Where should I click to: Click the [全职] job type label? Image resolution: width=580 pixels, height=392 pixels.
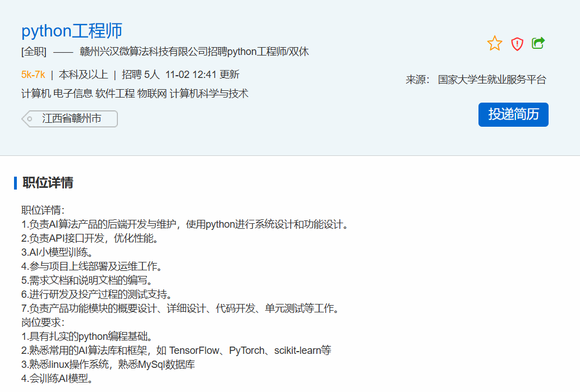[x=34, y=52]
